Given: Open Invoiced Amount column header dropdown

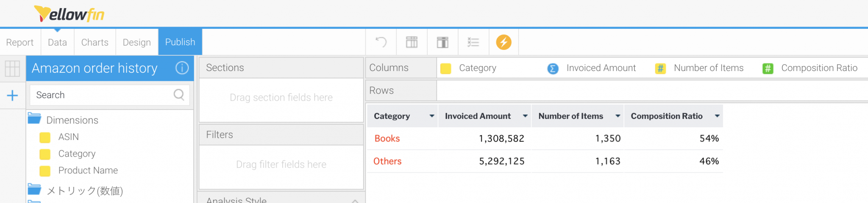Looking at the screenshot, I should coord(525,116).
